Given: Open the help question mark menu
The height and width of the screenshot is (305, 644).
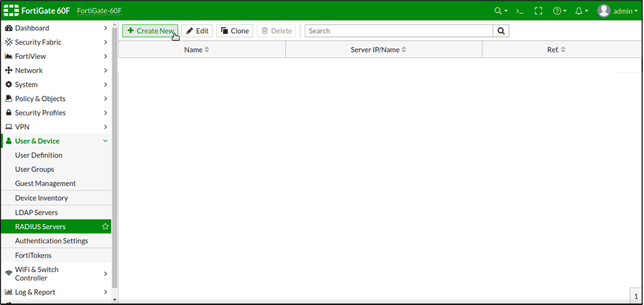Looking at the screenshot, I should coord(559,11).
